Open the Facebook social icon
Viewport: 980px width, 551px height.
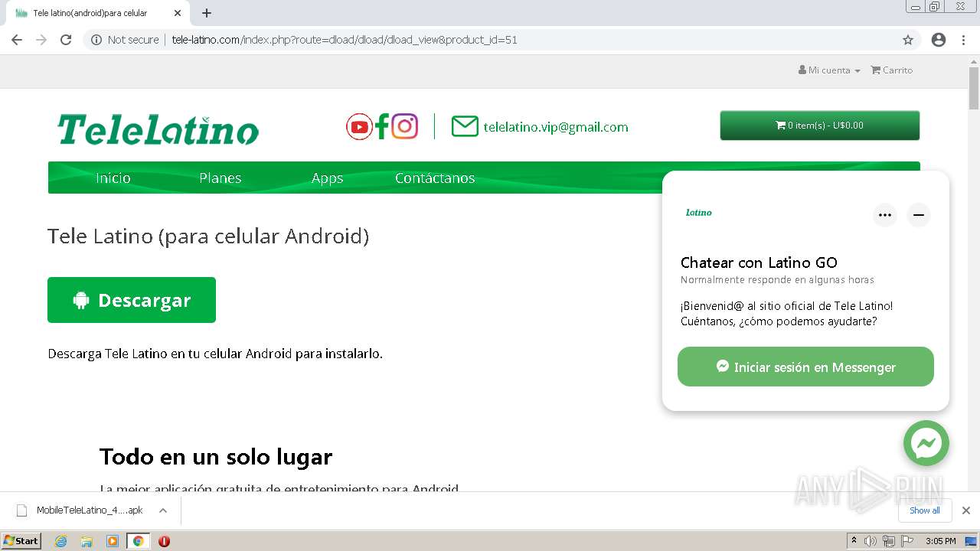coord(382,126)
